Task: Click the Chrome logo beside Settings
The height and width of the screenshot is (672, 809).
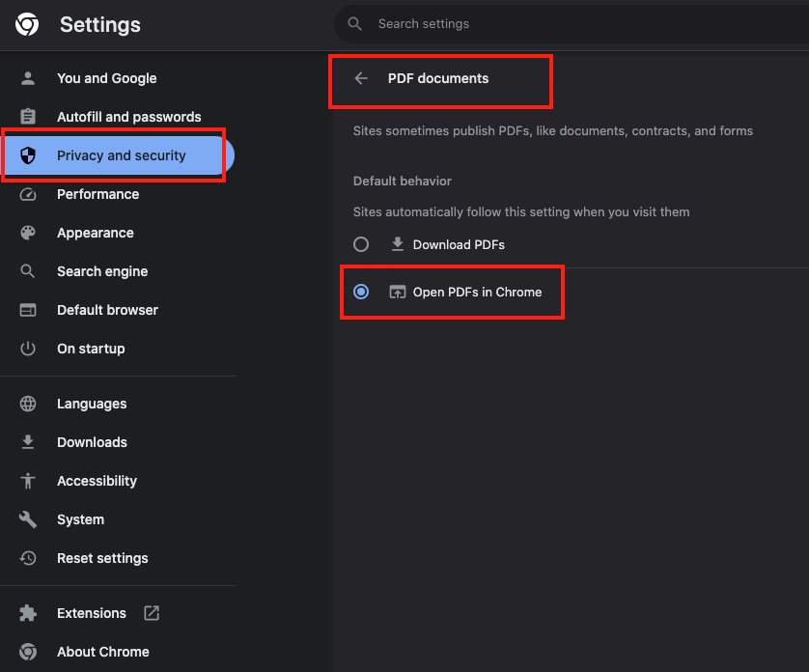Action: click(27, 24)
